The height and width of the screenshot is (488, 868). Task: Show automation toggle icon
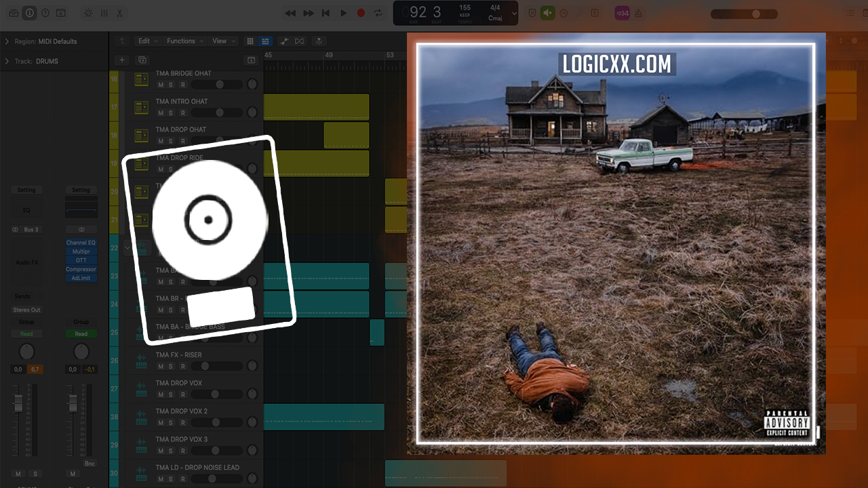[x=284, y=41]
